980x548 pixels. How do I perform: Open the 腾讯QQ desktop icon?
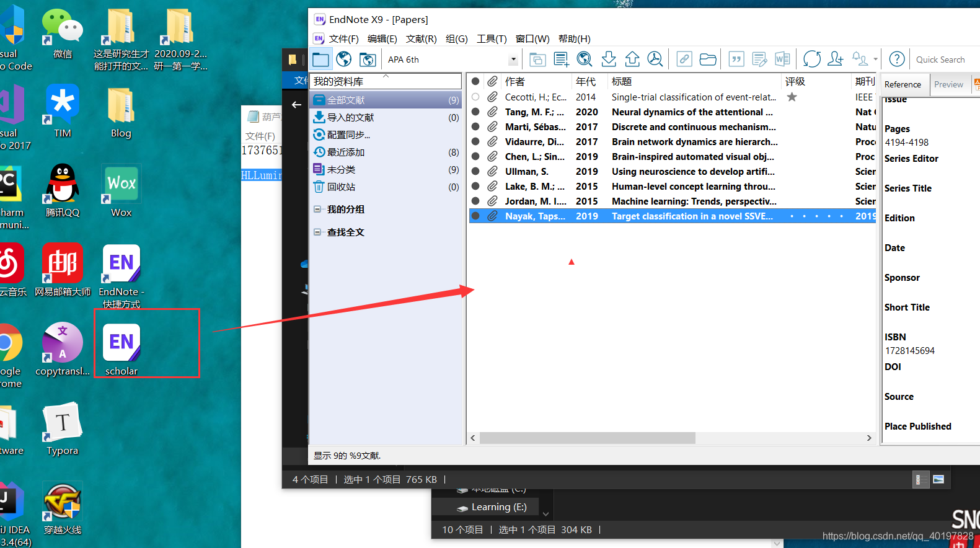click(63, 191)
